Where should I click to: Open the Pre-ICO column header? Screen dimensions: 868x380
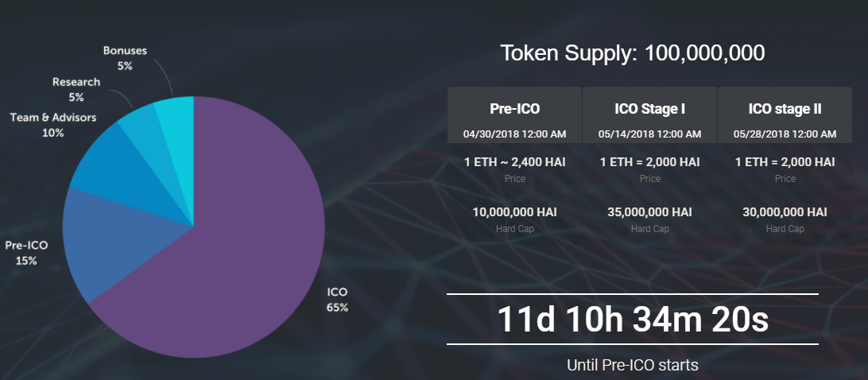pyautogui.click(x=514, y=110)
